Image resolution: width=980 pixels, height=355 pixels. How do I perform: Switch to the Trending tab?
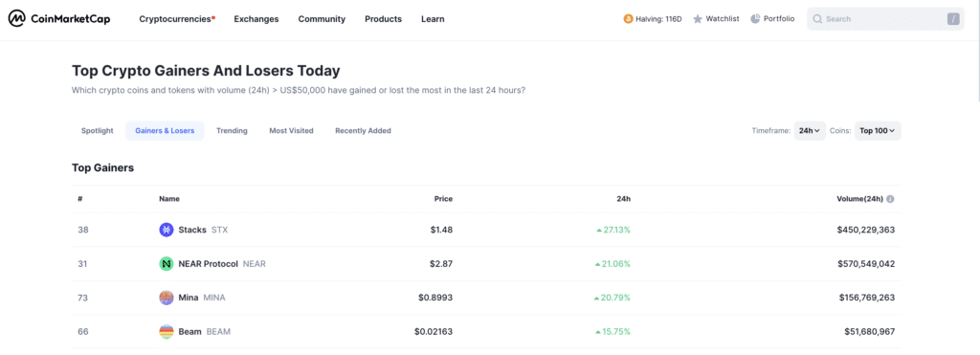pos(232,131)
